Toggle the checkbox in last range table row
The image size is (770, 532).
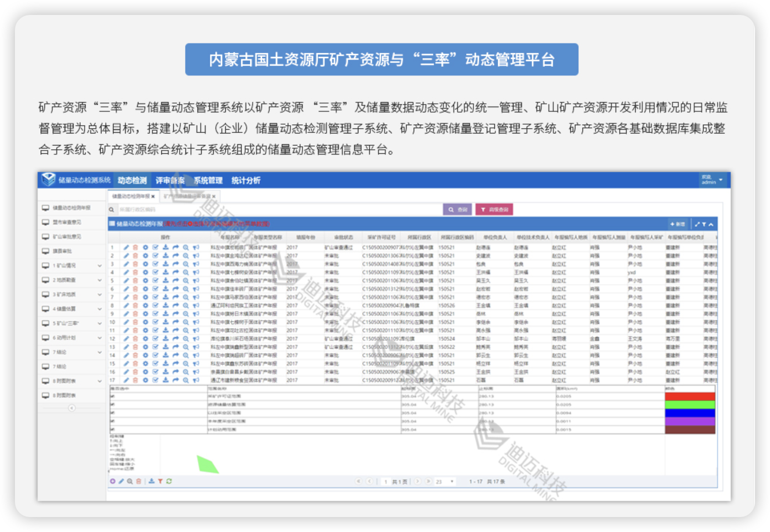112,429
